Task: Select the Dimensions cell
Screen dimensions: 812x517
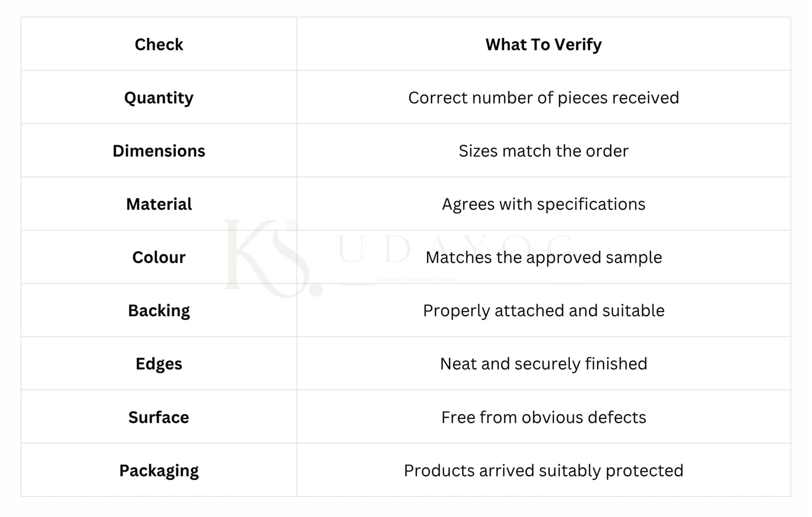Action: coord(159,151)
